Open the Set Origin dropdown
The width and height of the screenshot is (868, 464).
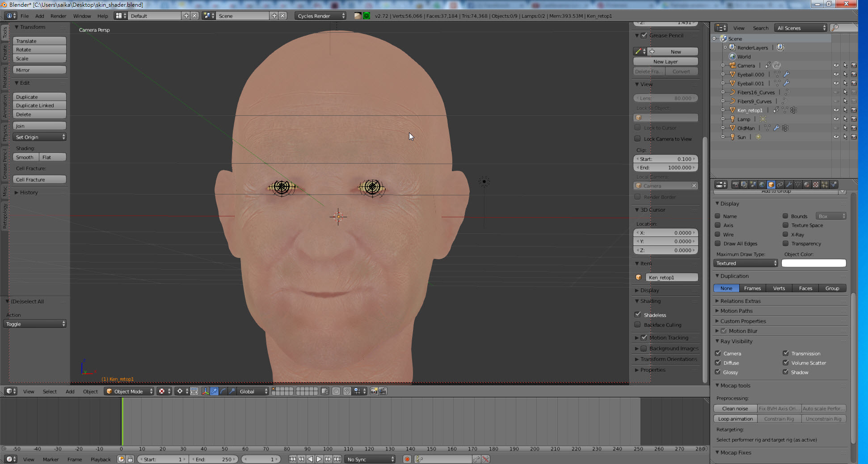pos(39,137)
